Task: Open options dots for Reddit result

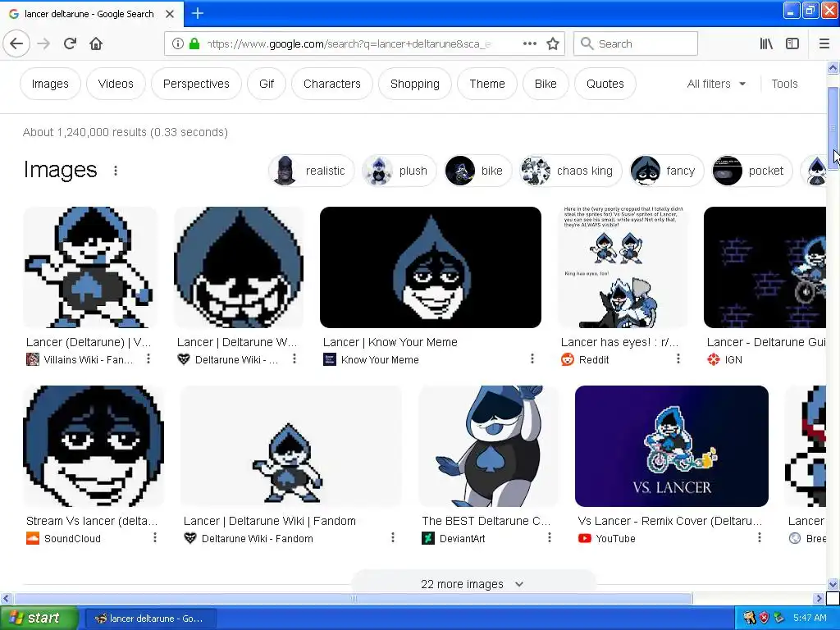Action: (x=678, y=359)
